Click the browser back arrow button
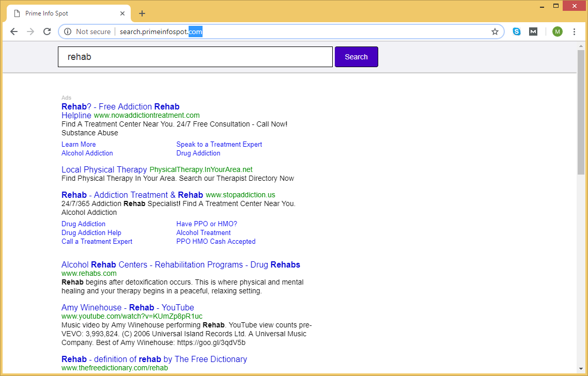Viewport: 588px width, 376px height. [x=14, y=32]
